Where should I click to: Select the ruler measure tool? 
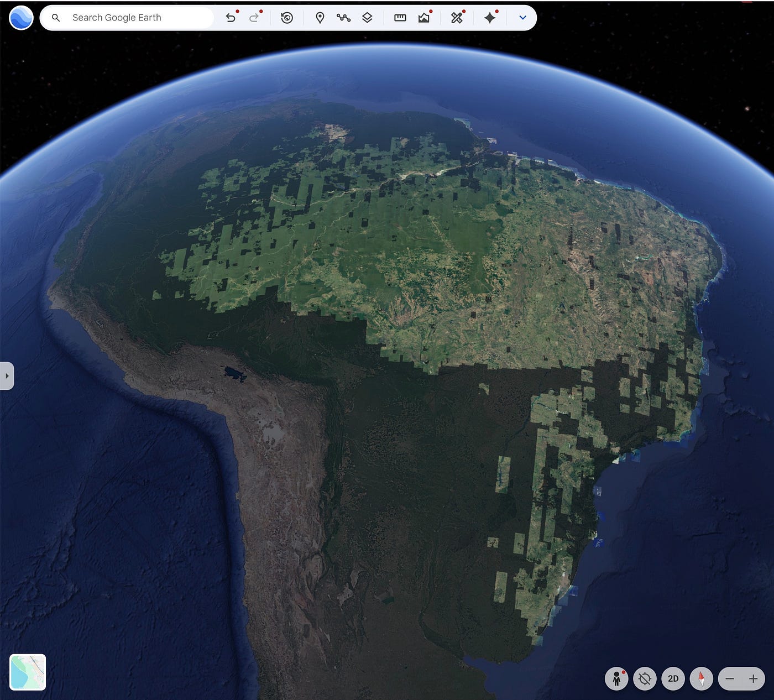click(400, 18)
